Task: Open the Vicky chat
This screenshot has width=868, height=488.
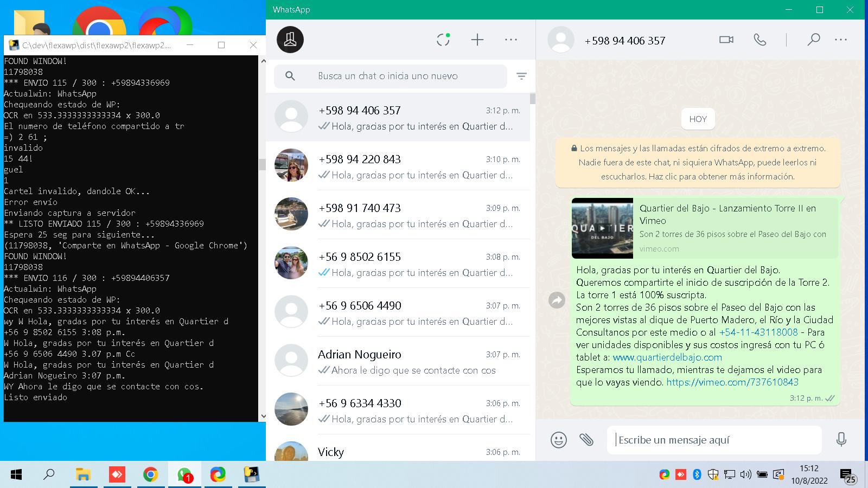Action: pos(398,449)
